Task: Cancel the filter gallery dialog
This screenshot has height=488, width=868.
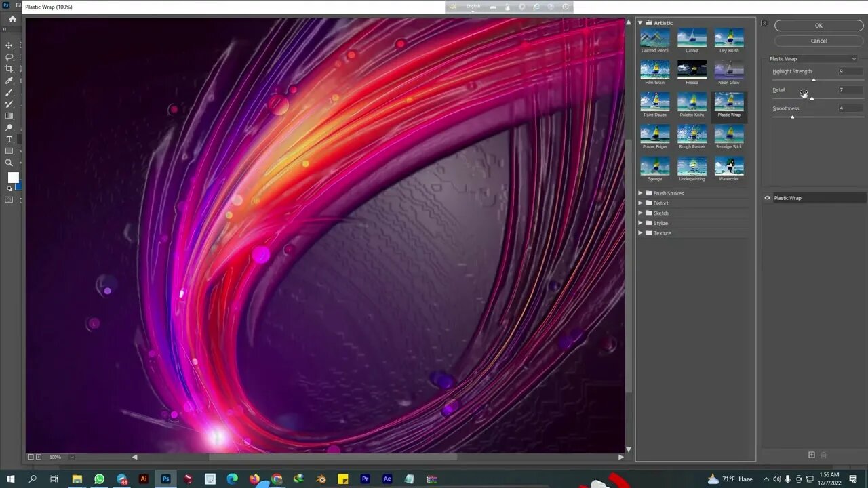Action: point(818,41)
